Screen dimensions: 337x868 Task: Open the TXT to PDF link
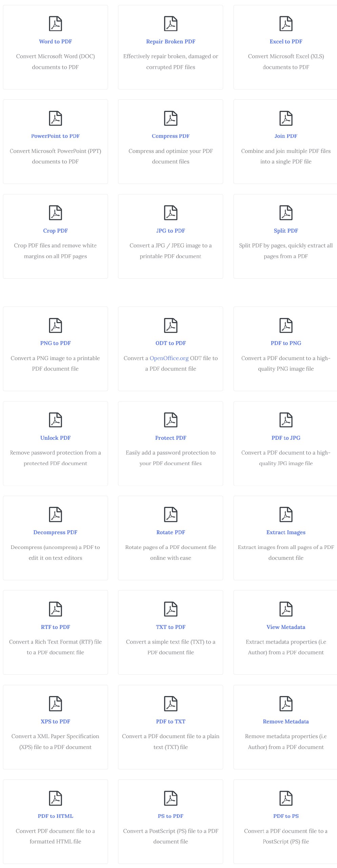click(171, 627)
